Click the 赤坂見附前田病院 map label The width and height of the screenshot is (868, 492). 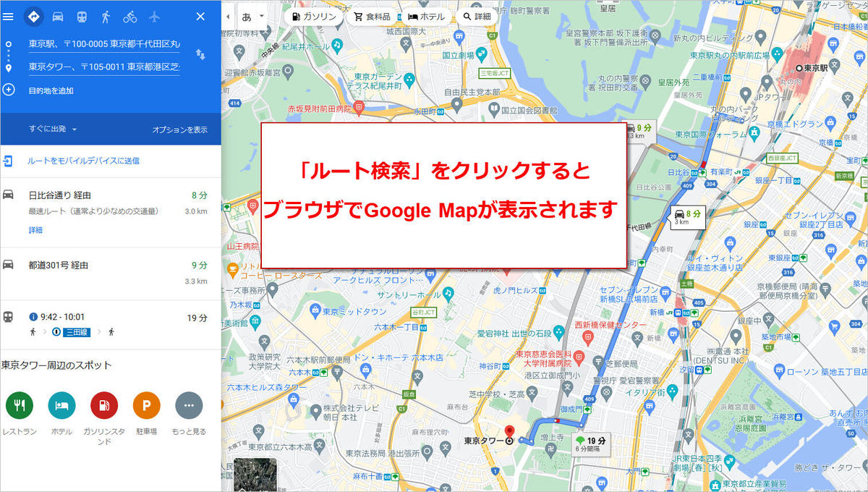pos(320,109)
